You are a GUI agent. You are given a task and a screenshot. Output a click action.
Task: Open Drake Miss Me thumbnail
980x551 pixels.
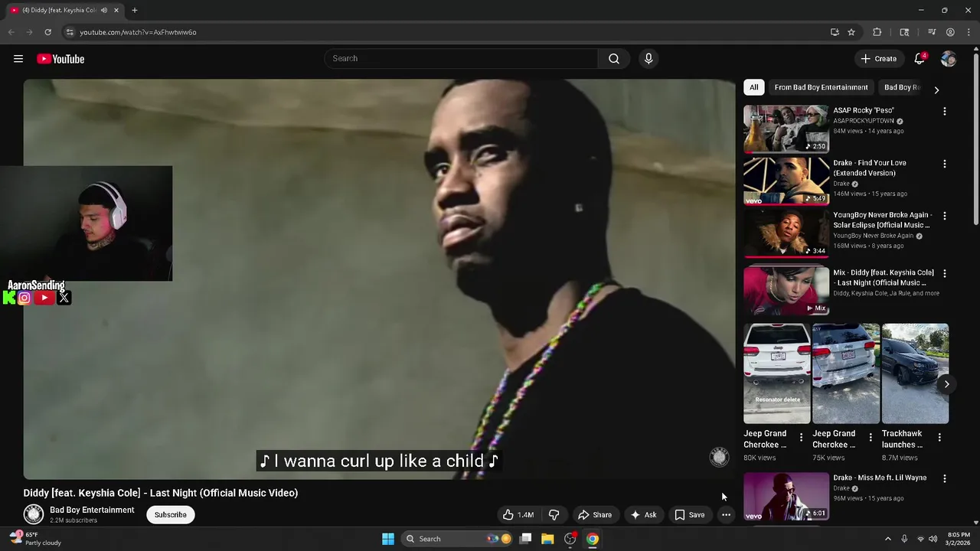tap(786, 496)
